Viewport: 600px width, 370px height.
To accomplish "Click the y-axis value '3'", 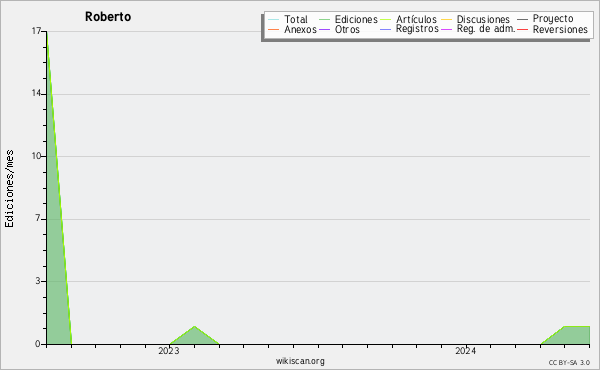I will click(38, 281).
